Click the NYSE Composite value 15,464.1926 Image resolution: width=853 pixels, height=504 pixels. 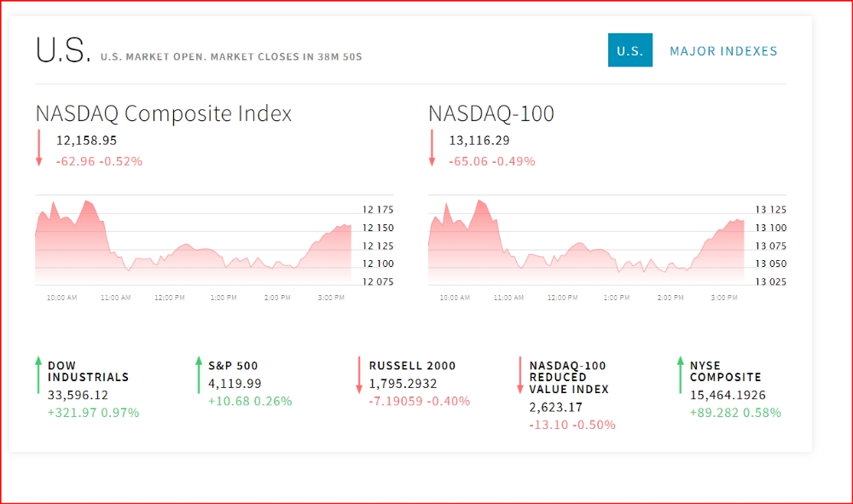[x=728, y=395]
